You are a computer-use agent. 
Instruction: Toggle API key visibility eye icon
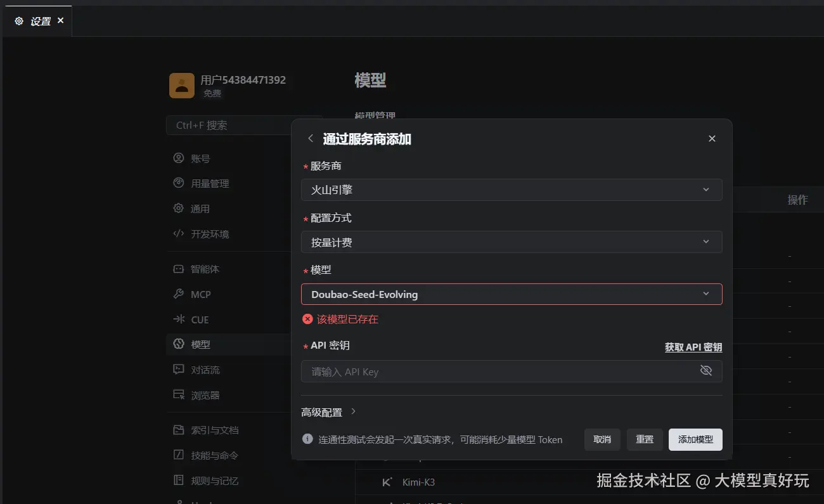706,371
